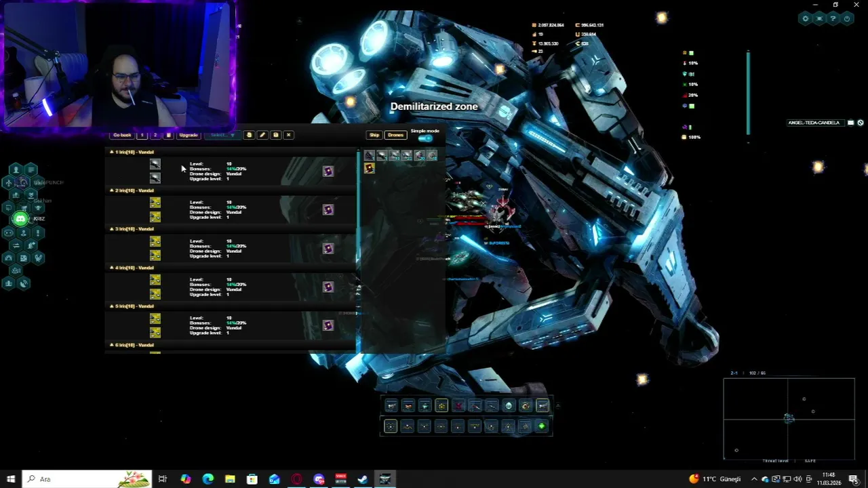Select first inventory item in right panel

click(x=369, y=155)
